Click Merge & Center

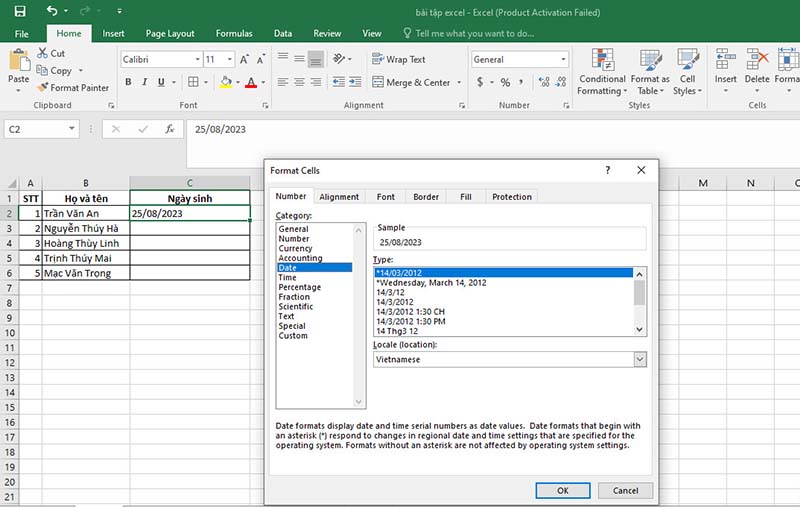(x=411, y=82)
